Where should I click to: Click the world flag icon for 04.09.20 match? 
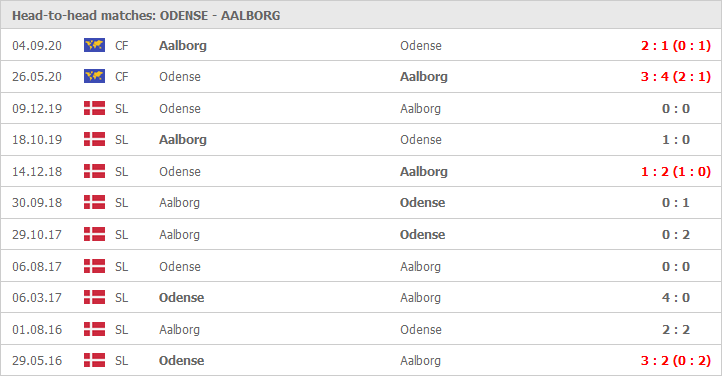pos(94,45)
